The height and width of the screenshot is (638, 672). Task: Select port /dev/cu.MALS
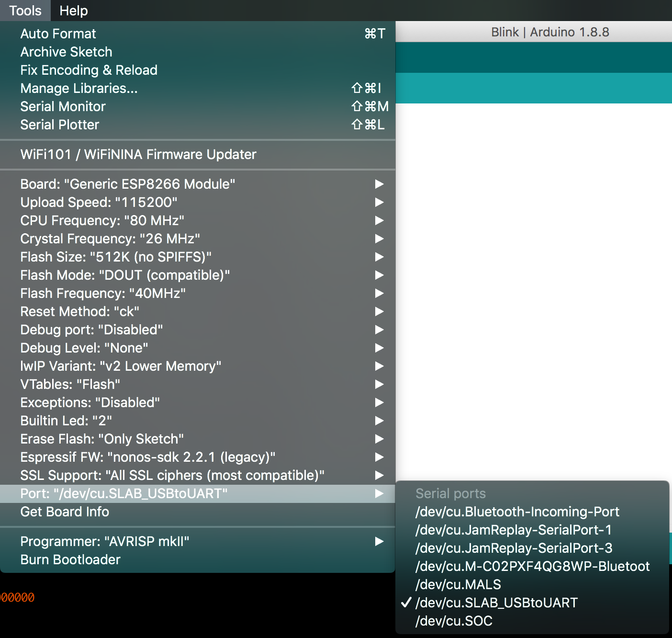click(x=532, y=584)
